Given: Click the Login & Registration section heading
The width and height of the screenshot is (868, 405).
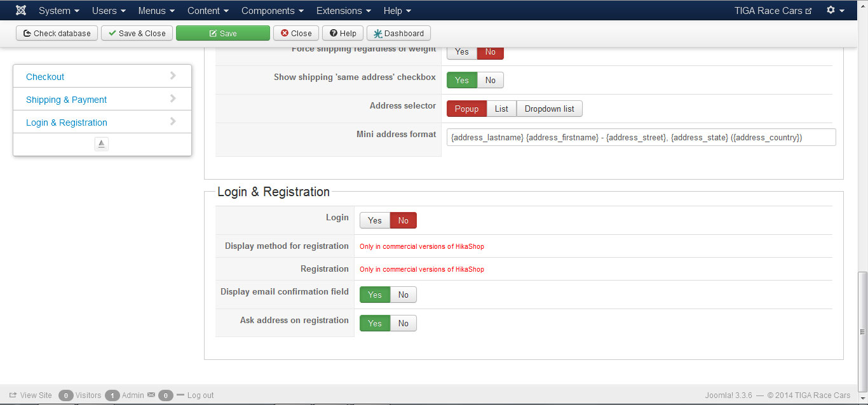Looking at the screenshot, I should coord(273,192).
